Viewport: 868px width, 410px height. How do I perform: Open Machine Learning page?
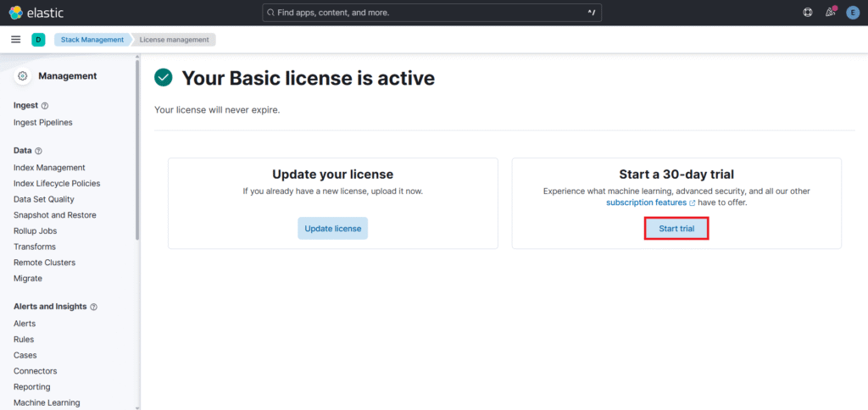[47, 403]
